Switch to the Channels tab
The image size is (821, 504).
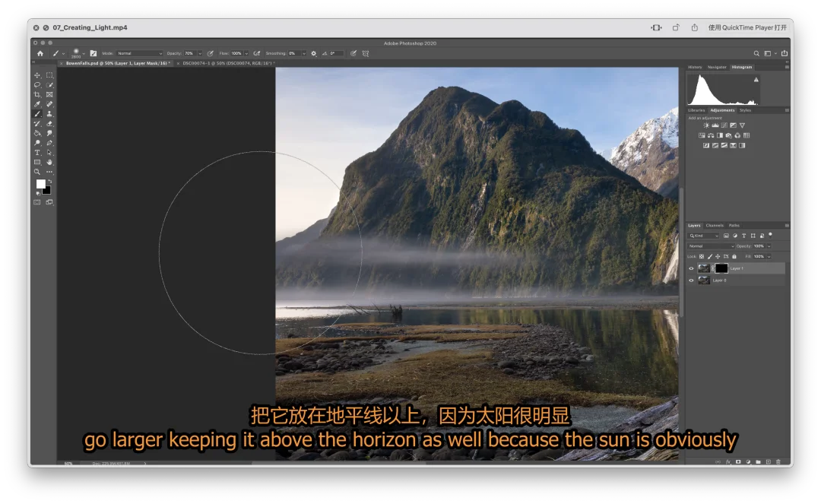point(715,226)
